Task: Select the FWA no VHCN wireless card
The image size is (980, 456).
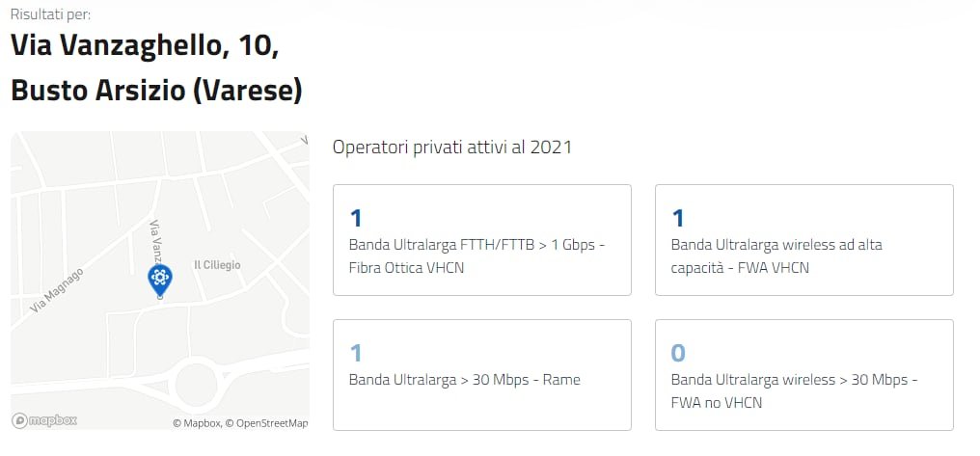Action: [803, 375]
